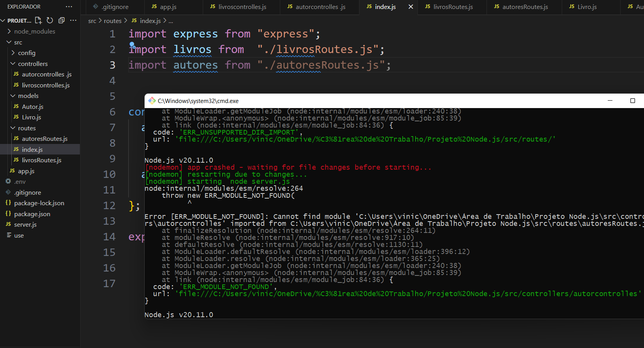The height and width of the screenshot is (348, 644).
Task: Click the New File icon in project header
Action: click(x=38, y=20)
